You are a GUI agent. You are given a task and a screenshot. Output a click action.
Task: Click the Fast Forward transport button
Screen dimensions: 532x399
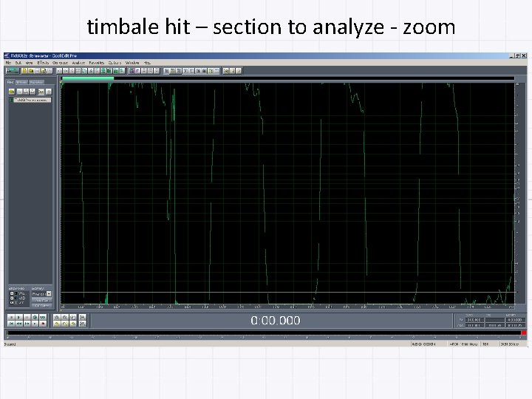tap(27, 324)
